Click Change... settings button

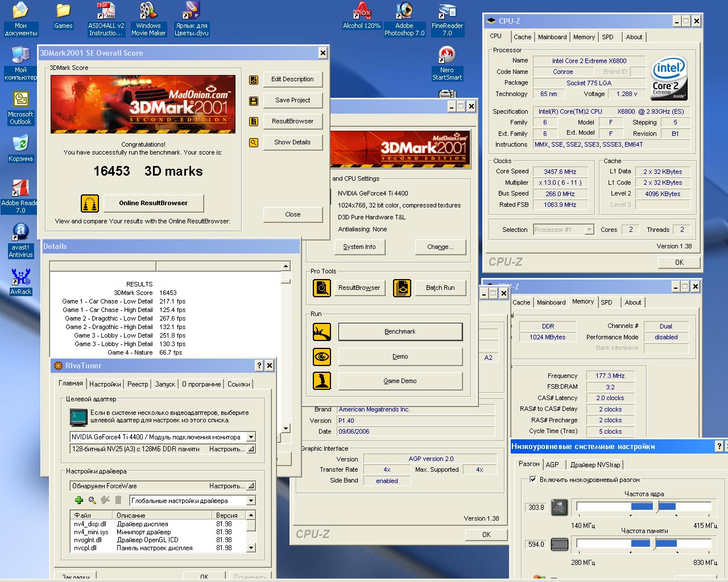441,247
